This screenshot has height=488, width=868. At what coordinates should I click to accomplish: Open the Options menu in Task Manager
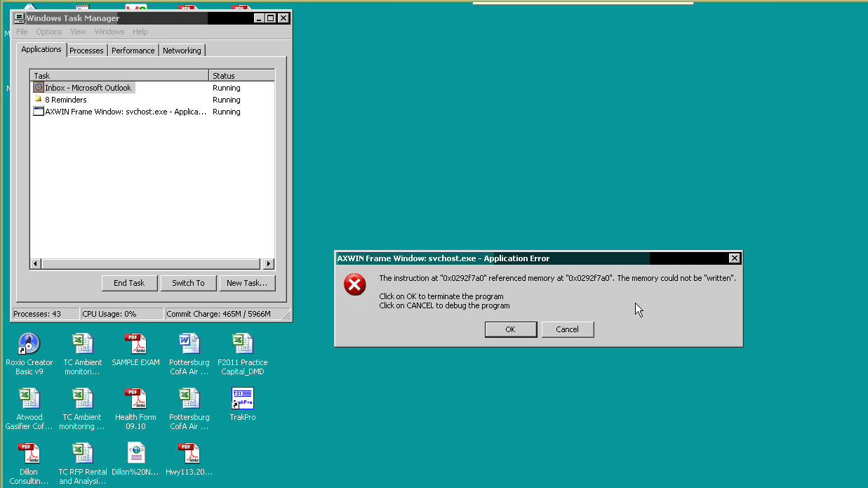tap(48, 31)
